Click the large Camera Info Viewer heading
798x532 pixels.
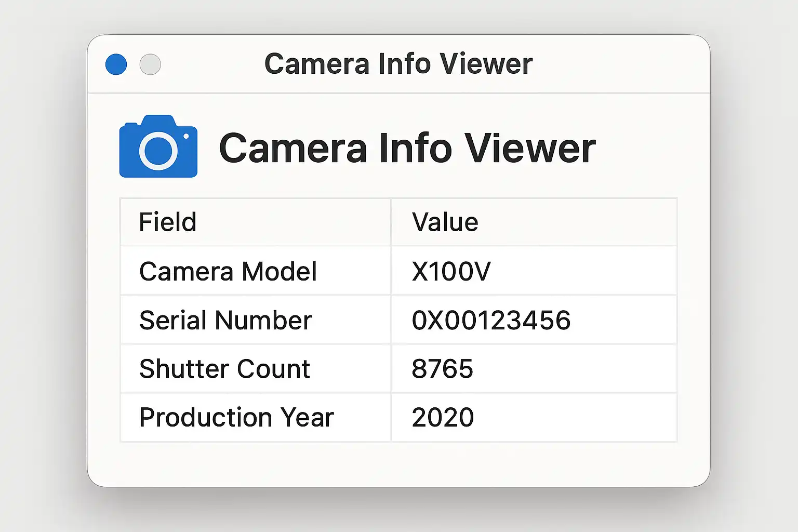(407, 148)
